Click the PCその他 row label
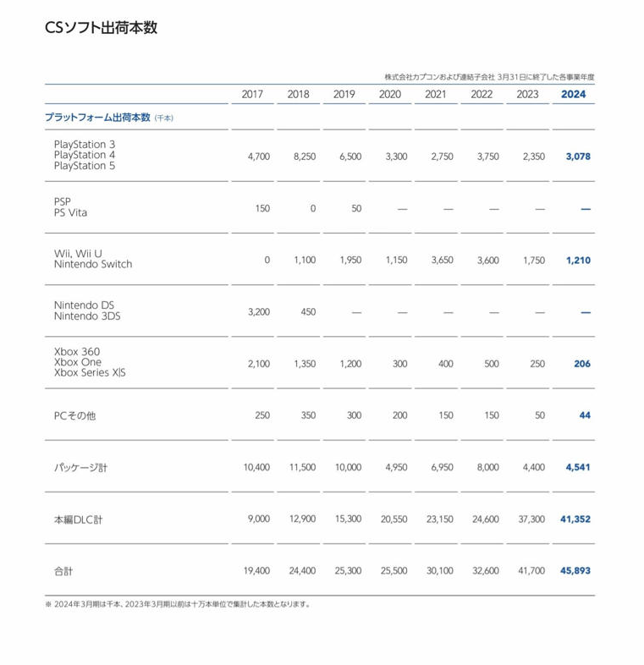Screen dimensions: 644x665 tap(74, 415)
